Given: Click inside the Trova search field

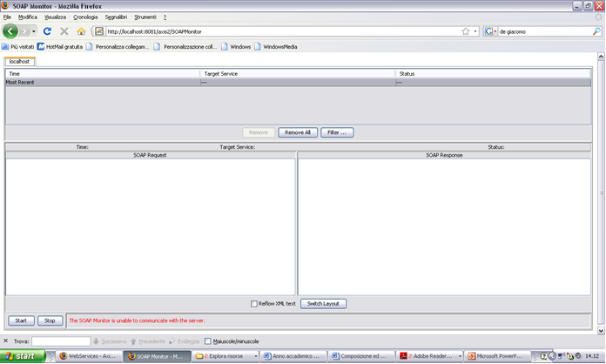Looking at the screenshot, I should pyautogui.click(x=61, y=340).
